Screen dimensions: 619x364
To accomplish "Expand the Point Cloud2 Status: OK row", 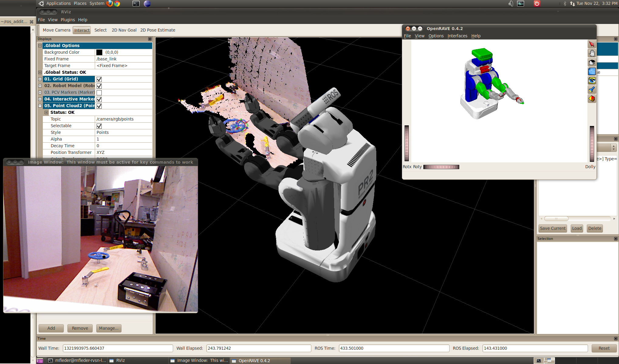I will click(46, 112).
